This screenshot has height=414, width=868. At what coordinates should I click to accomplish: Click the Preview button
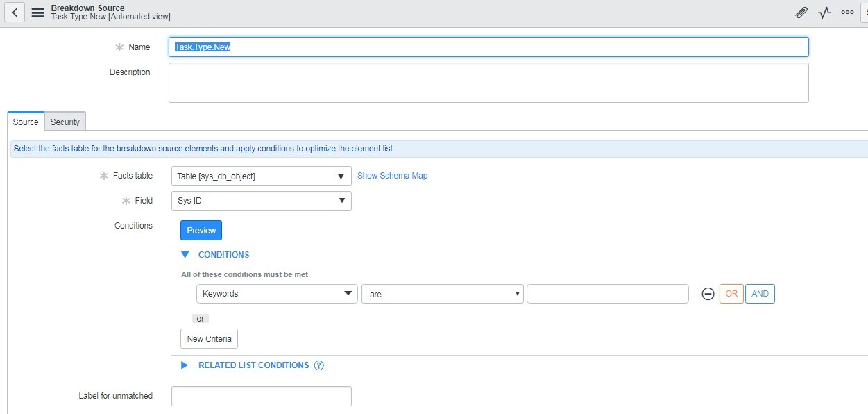click(201, 231)
